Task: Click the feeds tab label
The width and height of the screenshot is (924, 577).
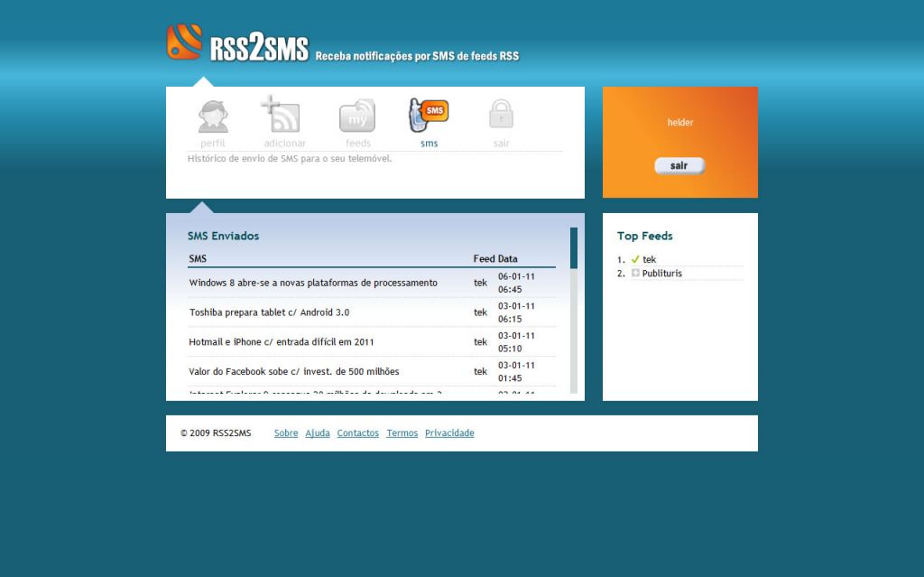Action: 357,144
